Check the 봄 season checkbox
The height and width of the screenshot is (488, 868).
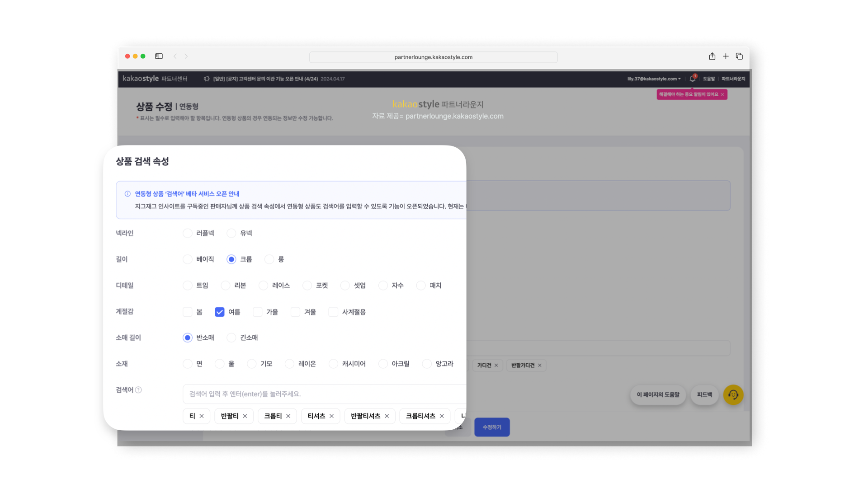[x=188, y=312]
